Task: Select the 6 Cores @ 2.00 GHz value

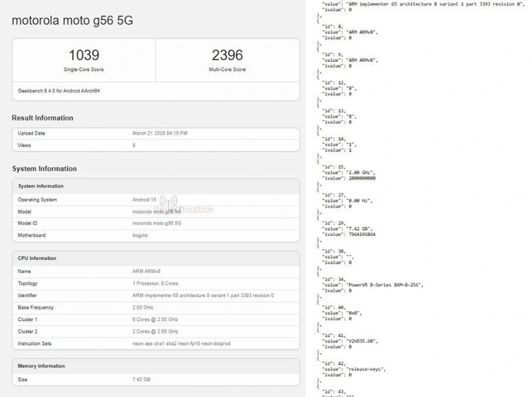Action: point(156,319)
